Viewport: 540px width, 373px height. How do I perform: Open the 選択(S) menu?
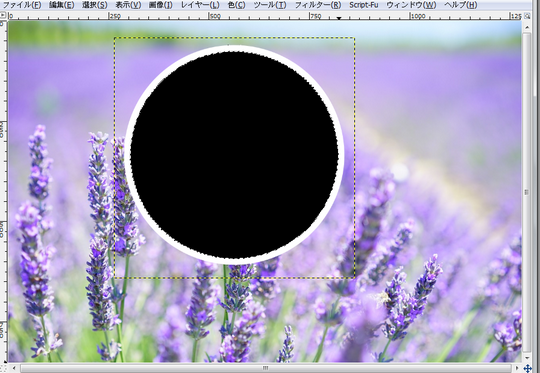click(94, 5)
